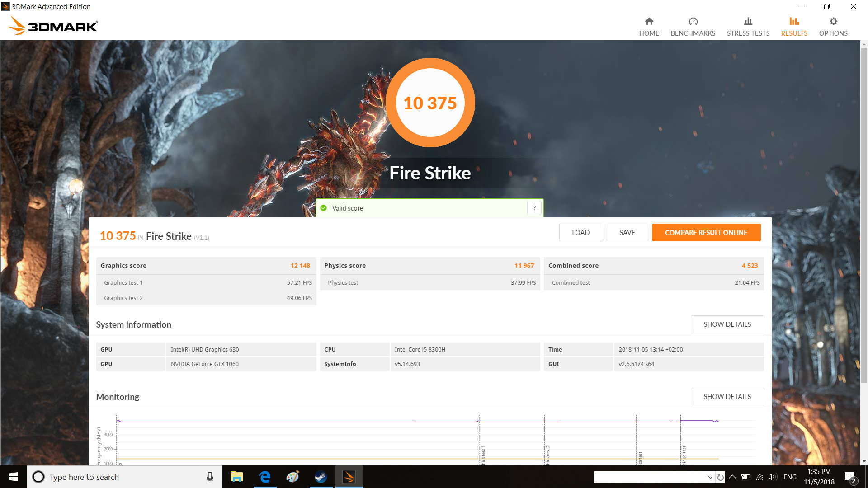The width and height of the screenshot is (868, 488).
Task: Click the Combined score value 4 523
Action: [x=750, y=266]
